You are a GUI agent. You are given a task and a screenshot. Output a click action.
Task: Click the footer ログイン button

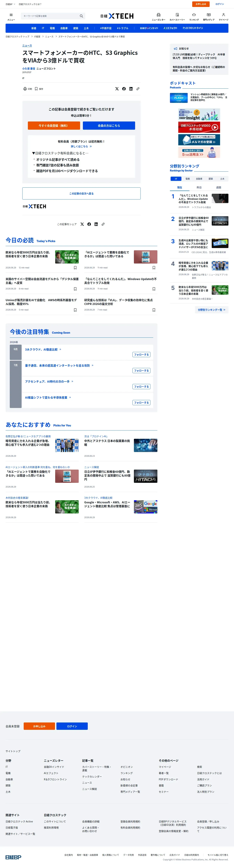(x=72, y=726)
